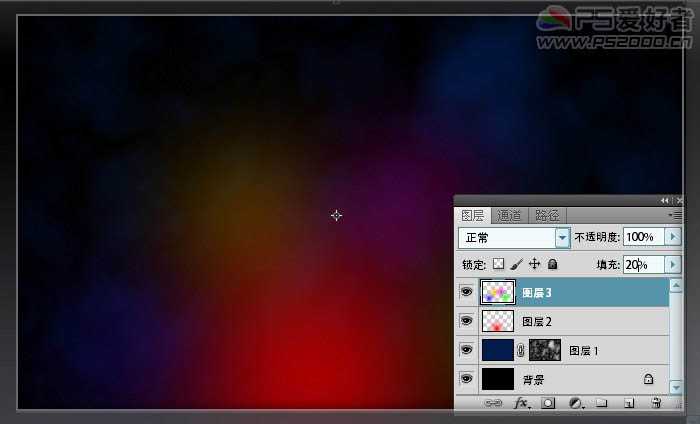
Task: Switch to the 通道 tab
Action: (509, 215)
